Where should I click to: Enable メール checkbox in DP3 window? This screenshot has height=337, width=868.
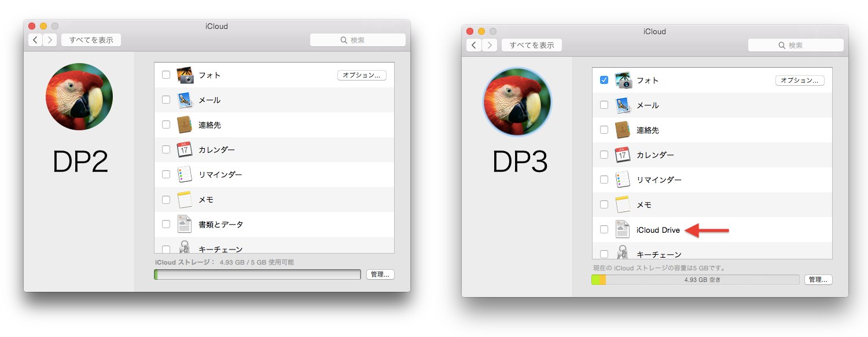coord(604,105)
